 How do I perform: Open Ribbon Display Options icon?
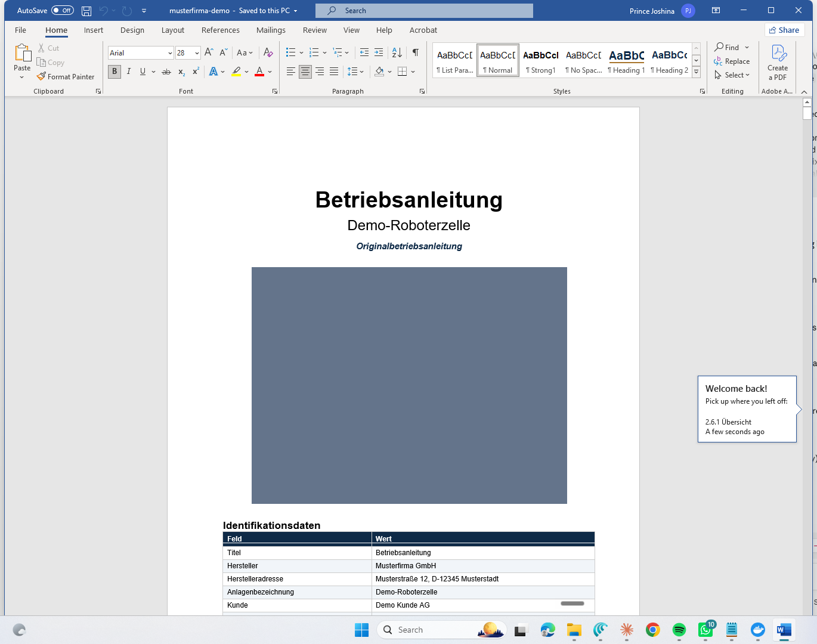(716, 11)
